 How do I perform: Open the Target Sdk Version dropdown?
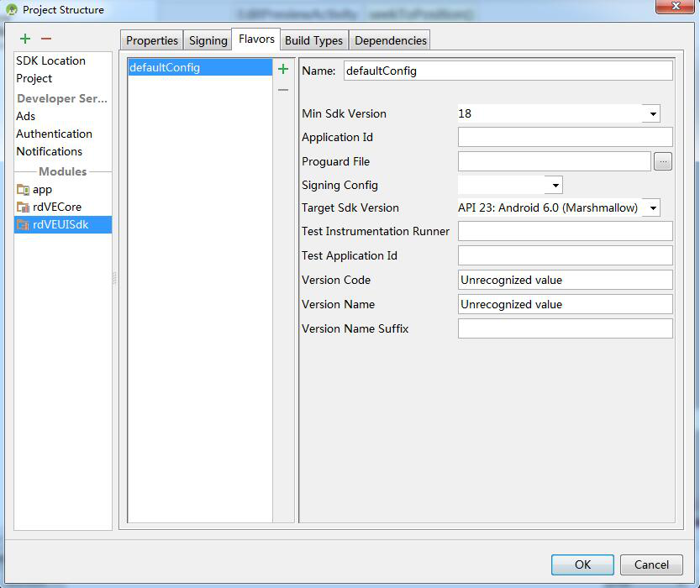(653, 207)
